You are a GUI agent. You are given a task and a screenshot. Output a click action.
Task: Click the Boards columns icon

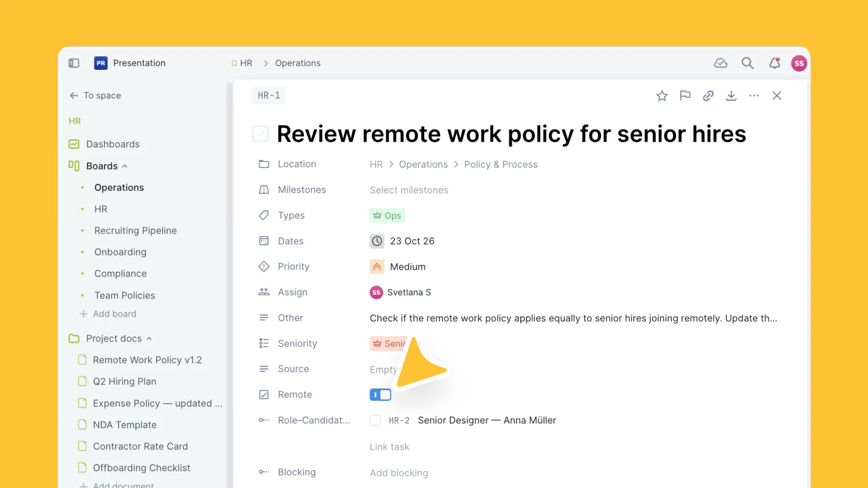[x=74, y=166]
